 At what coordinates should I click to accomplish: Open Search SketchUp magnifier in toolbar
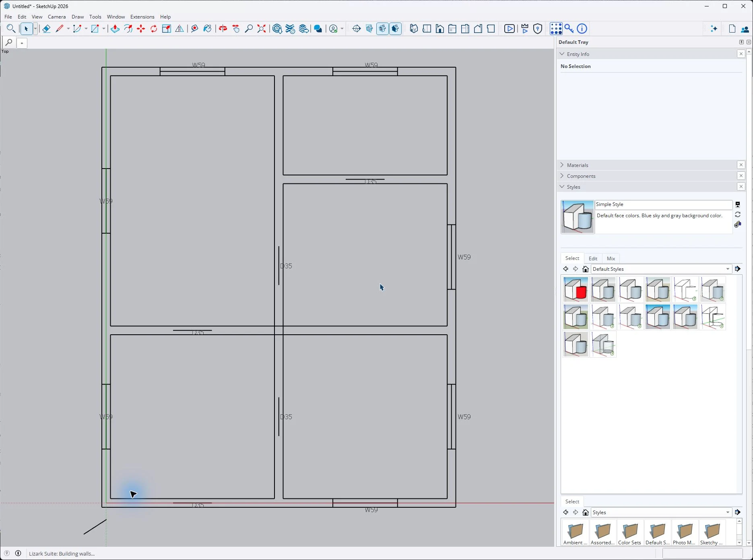[x=11, y=29]
